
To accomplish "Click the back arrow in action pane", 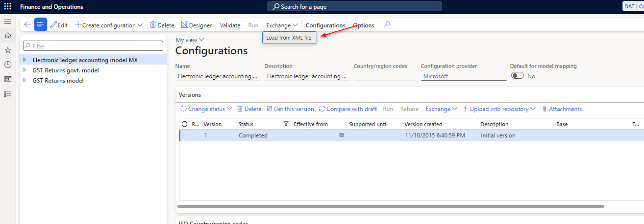I will tap(27, 25).
